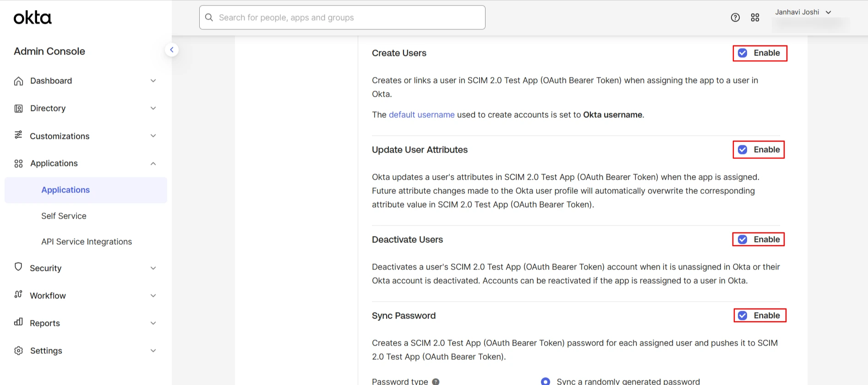The width and height of the screenshot is (868, 385).
Task: Open Applications submenu item
Action: click(86, 190)
